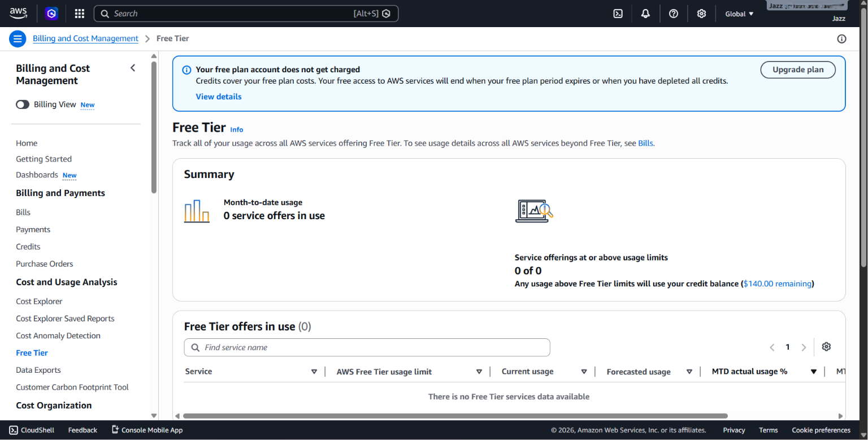This screenshot has height=440, width=868.
Task: Open Terms footer link
Action: click(768, 430)
